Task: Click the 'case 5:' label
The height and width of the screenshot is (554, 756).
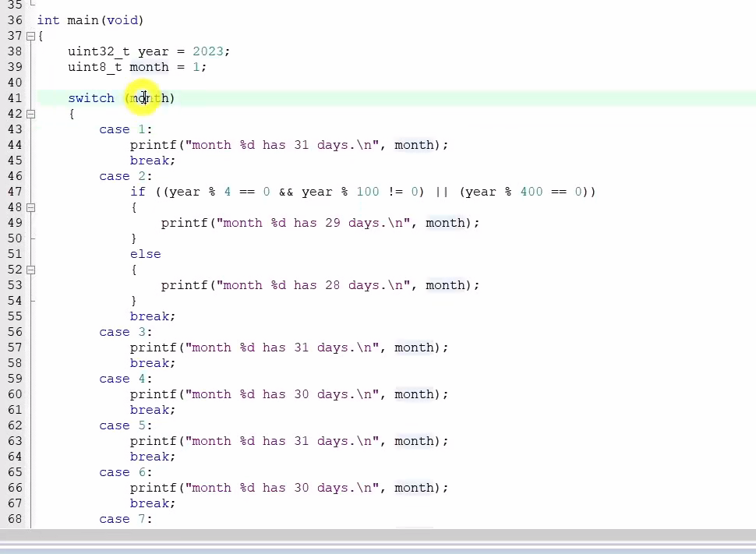Action: click(125, 425)
